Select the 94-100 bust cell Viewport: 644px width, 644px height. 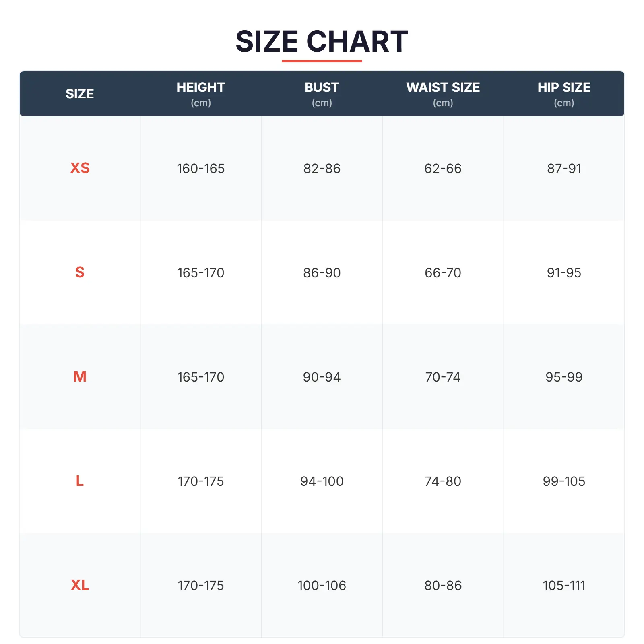pyautogui.click(x=322, y=481)
